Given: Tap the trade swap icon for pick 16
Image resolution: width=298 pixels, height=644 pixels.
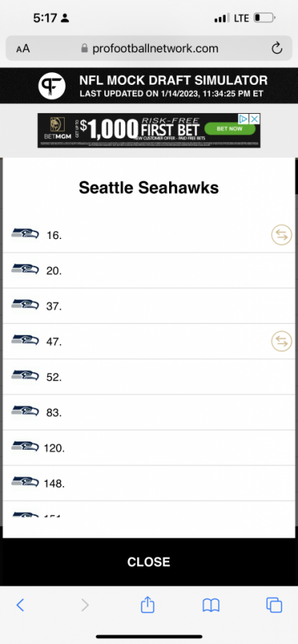Looking at the screenshot, I should pyautogui.click(x=282, y=235).
